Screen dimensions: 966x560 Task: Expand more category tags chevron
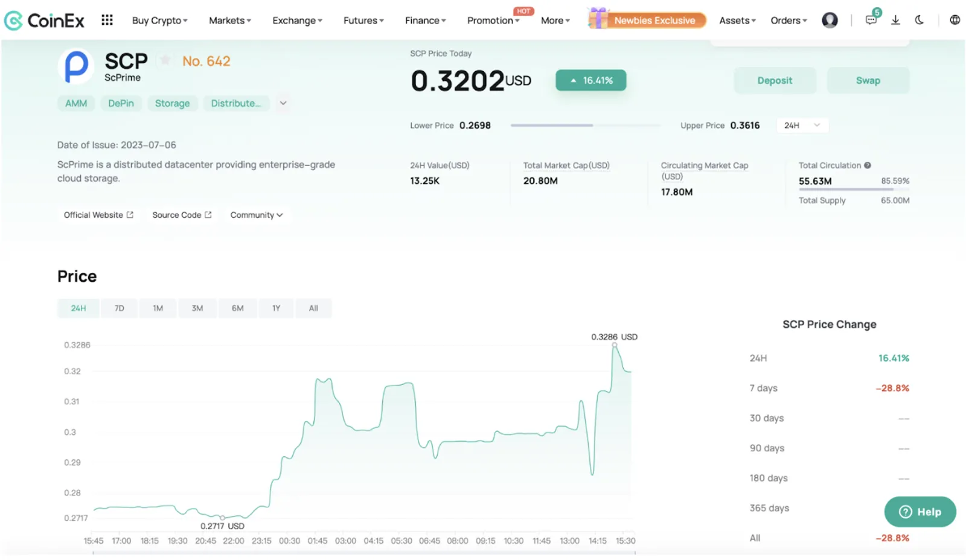283,103
